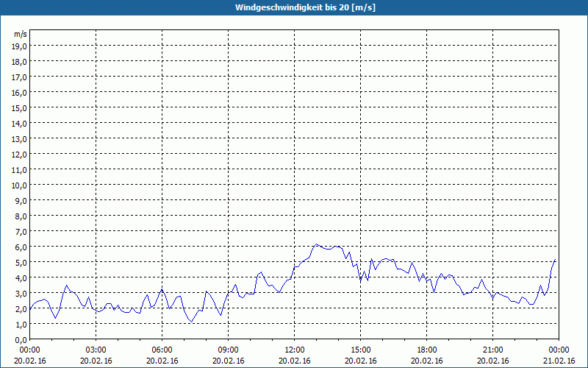Pick the 13,0 axis label
The width and height of the screenshot is (588, 368).
pyautogui.click(x=20, y=139)
